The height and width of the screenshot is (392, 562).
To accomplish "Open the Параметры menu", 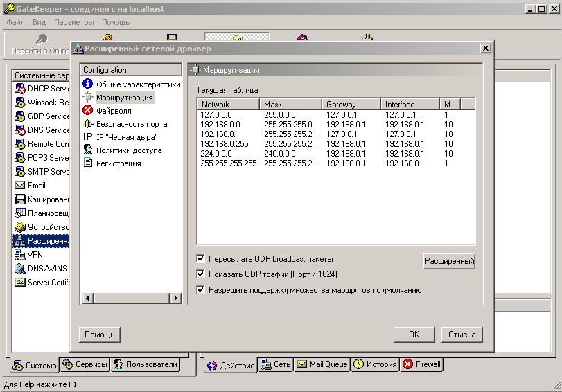I will (74, 22).
